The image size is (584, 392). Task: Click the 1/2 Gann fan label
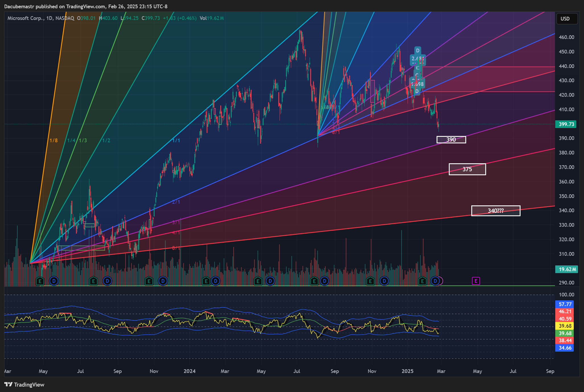[106, 141]
